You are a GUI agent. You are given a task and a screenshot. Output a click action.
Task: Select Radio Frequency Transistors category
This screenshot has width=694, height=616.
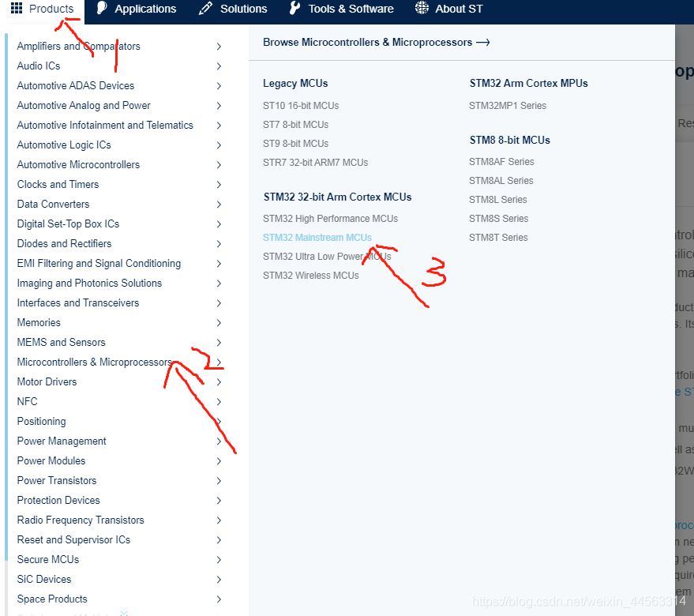tap(81, 520)
